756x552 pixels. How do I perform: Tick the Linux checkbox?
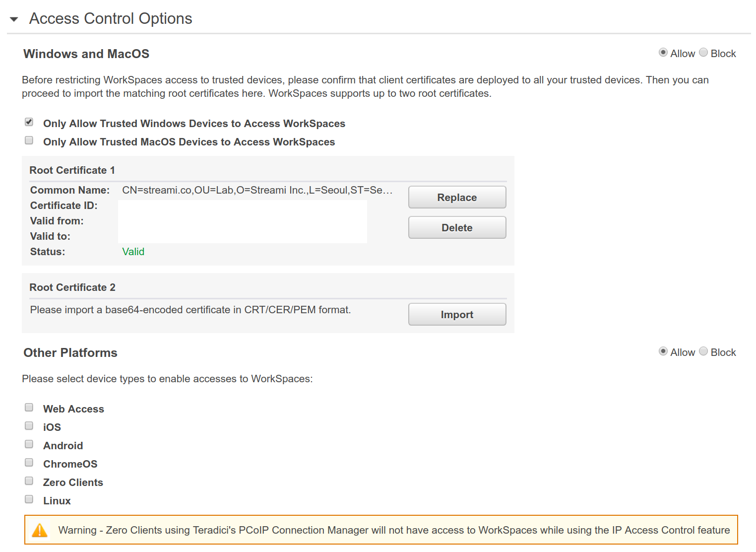[29, 499]
